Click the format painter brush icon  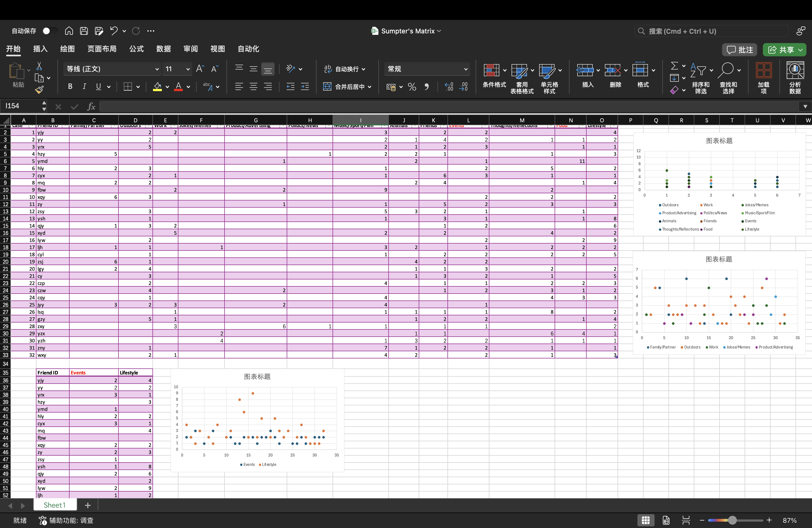pos(39,90)
